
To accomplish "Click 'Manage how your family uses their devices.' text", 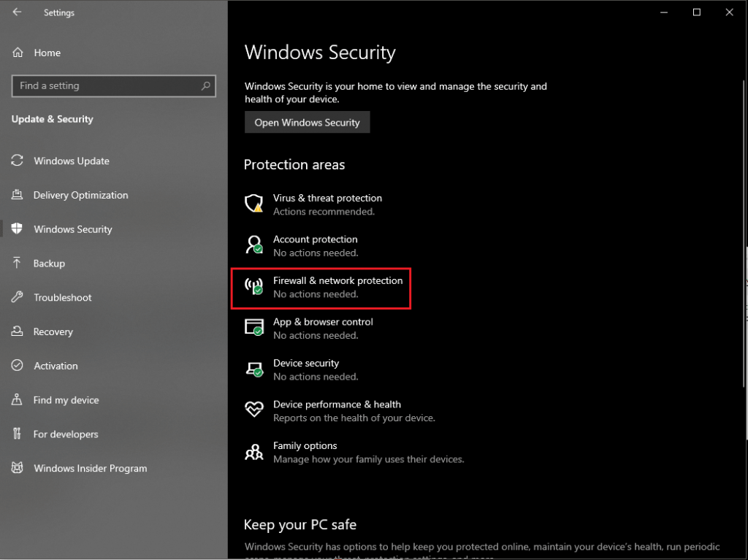I will (368, 459).
